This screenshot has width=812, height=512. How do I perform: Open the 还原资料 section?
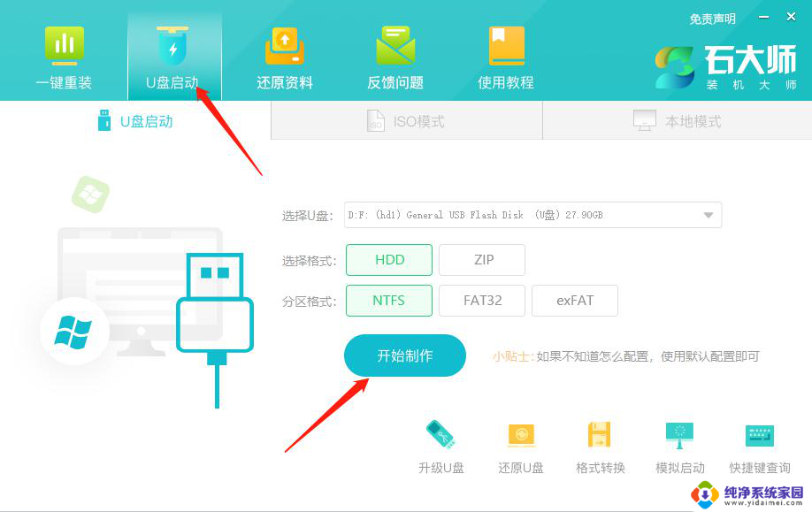click(x=284, y=57)
